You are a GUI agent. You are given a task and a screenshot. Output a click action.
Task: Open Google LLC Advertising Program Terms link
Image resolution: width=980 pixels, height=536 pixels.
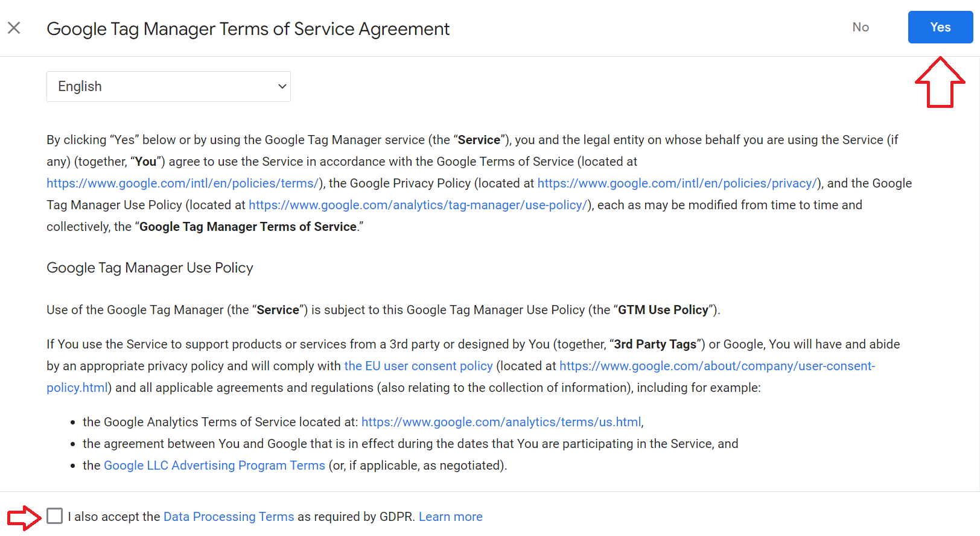214,465
